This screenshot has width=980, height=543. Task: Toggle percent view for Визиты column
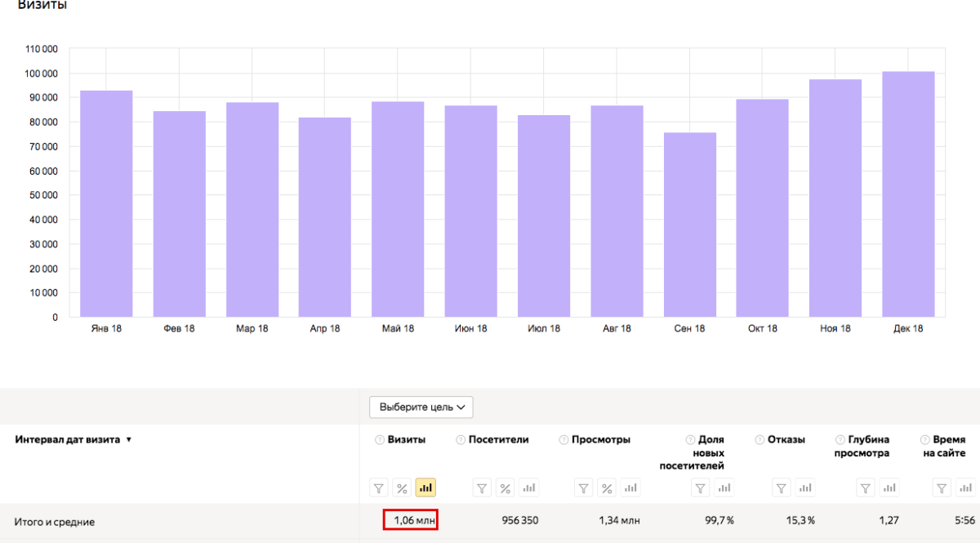[402, 488]
